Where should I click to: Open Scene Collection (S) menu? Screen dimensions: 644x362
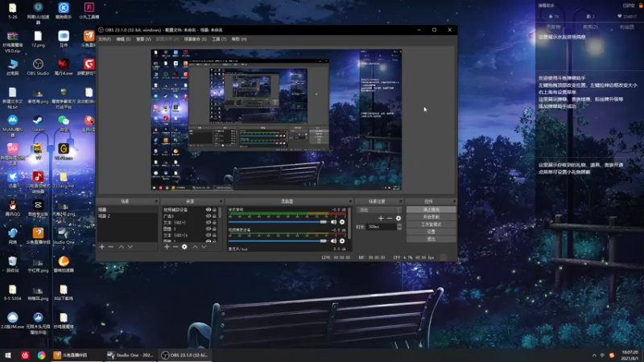coord(195,39)
